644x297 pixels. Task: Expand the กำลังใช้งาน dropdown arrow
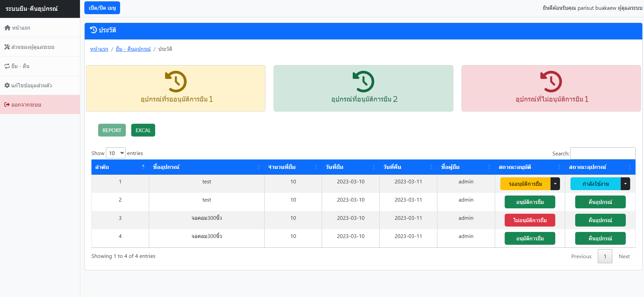tap(625, 184)
